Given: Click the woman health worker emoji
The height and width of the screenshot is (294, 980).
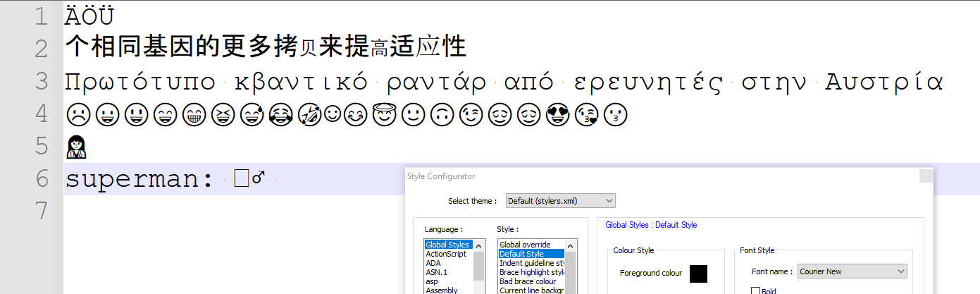Looking at the screenshot, I should (x=75, y=147).
